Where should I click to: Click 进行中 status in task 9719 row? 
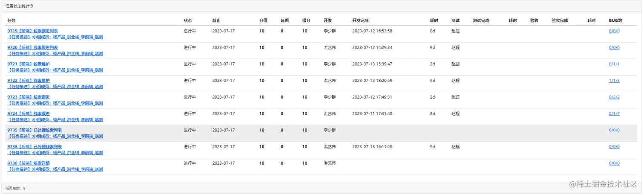[190, 31]
